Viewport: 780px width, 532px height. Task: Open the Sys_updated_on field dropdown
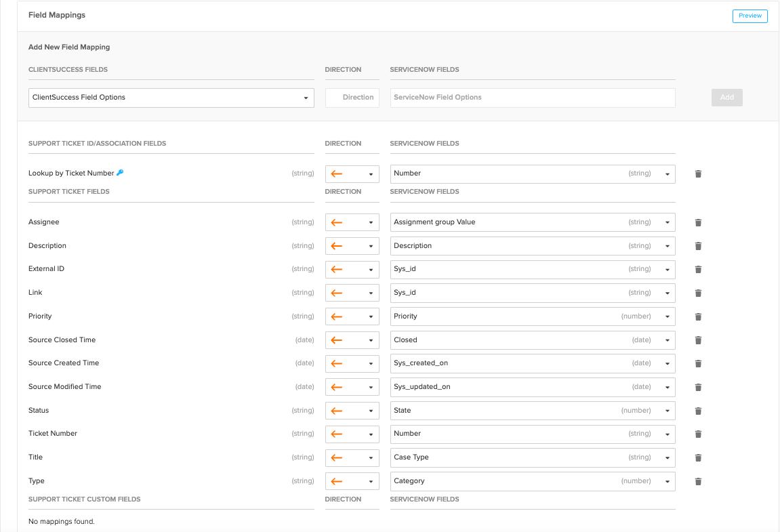tap(533, 387)
